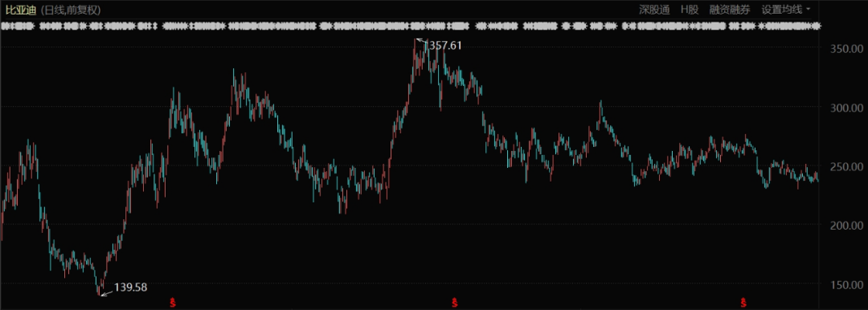Click the leftmost red S marker

tap(173, 302)
